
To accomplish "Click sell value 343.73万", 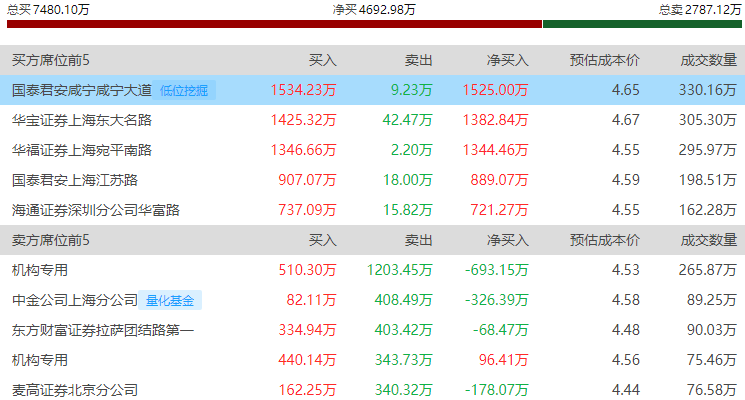I will pyautogui.click(x=403, y=360).
